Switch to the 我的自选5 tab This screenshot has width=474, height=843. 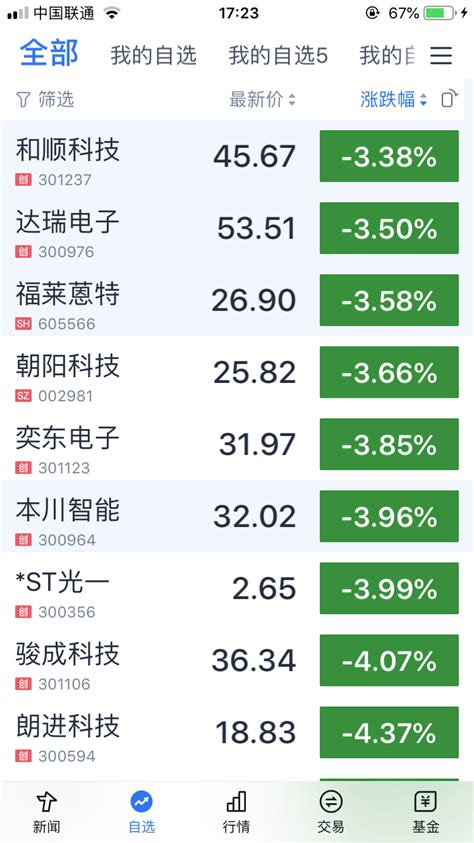point(278,55)
